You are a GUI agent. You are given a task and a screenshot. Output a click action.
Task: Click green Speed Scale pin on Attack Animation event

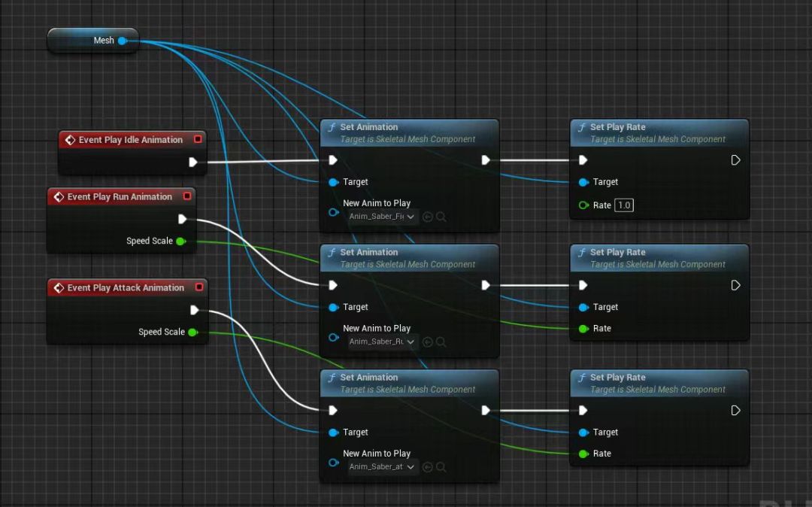coord(192,332)
